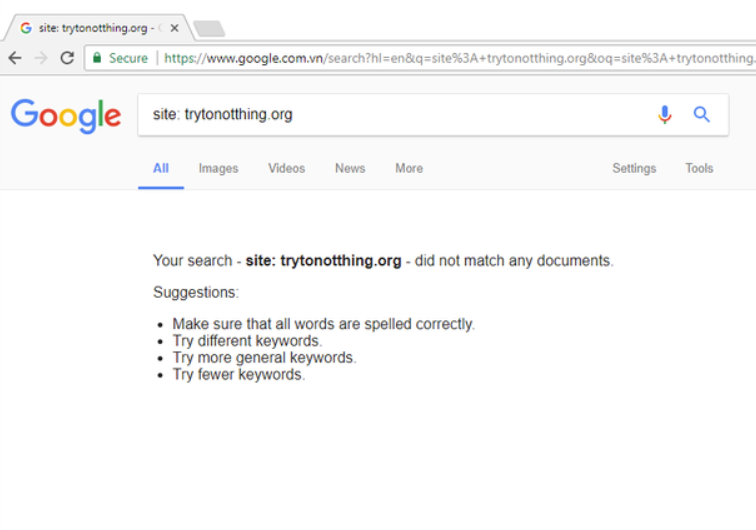Click the browser back arrow
Screen dimensions: 756x530
tap(14, 58)
